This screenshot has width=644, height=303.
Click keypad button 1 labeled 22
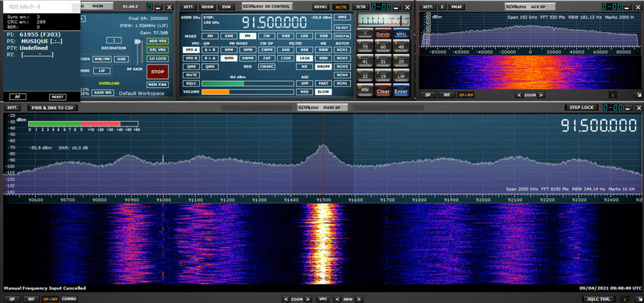[365, 75]
